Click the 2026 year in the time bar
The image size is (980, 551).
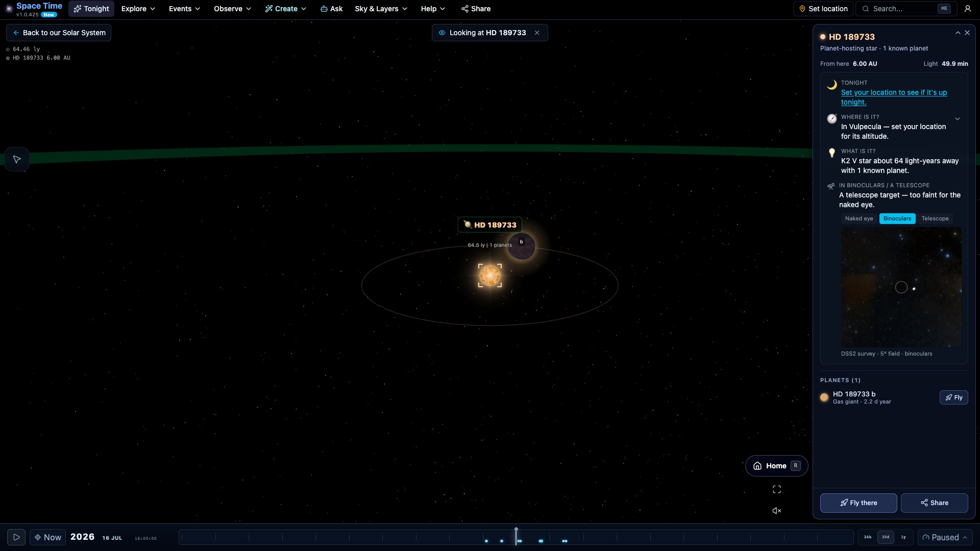(x=83, y=537)
